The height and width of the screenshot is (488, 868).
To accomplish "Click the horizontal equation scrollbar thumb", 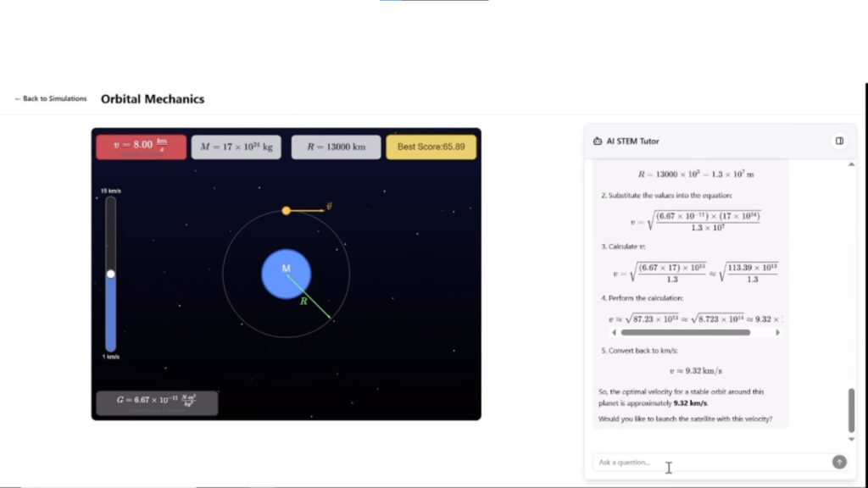I will [x=685, y=333].
